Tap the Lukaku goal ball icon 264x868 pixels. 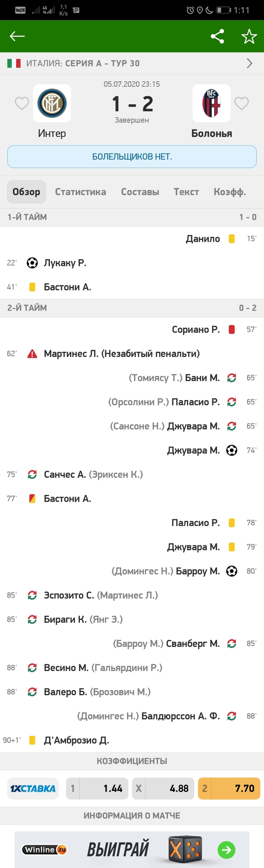[x=32, y=263]
